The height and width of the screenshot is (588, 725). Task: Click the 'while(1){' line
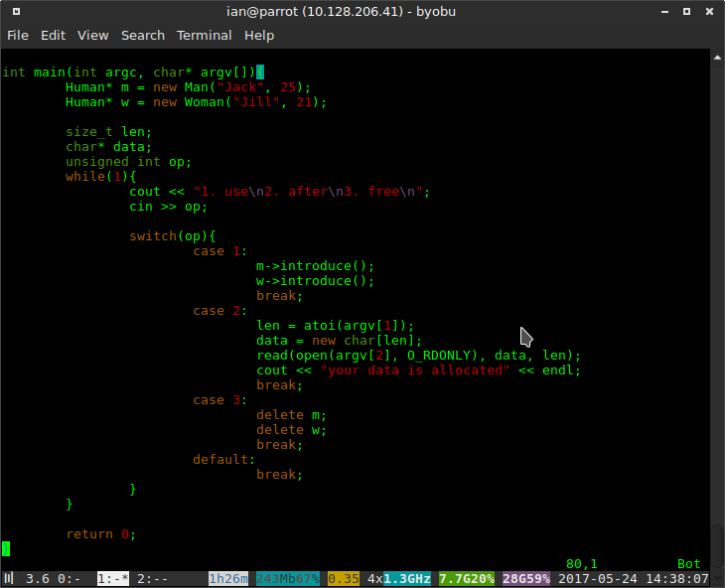pyautogui.click(x=100, y=177)
